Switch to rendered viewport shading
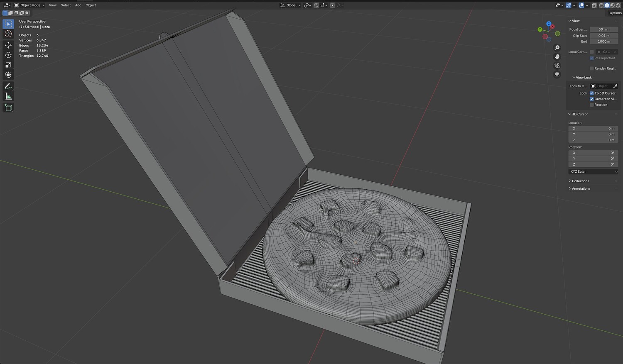The image size is (623, 364). pyautogui.click(x=618, y=5)
